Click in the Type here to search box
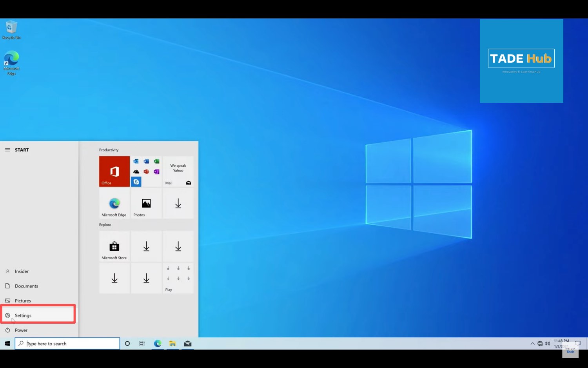The height and width of the screenshot is (368, 588). point(67,344)
